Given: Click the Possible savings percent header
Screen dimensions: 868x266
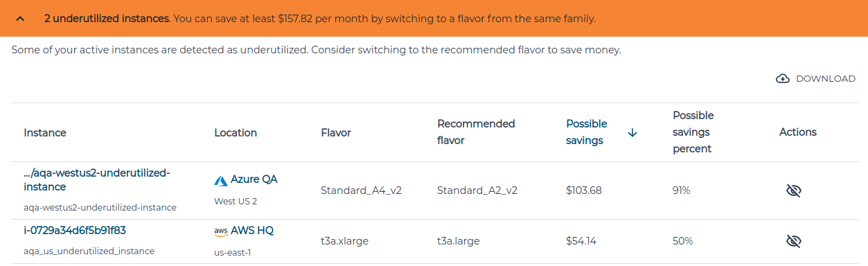Looking at the screenshot, I should point(693,132).
